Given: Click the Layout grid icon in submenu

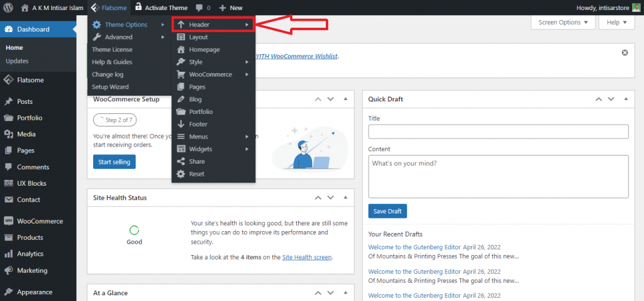Looking at the screenshot, I should coord(180,37).
